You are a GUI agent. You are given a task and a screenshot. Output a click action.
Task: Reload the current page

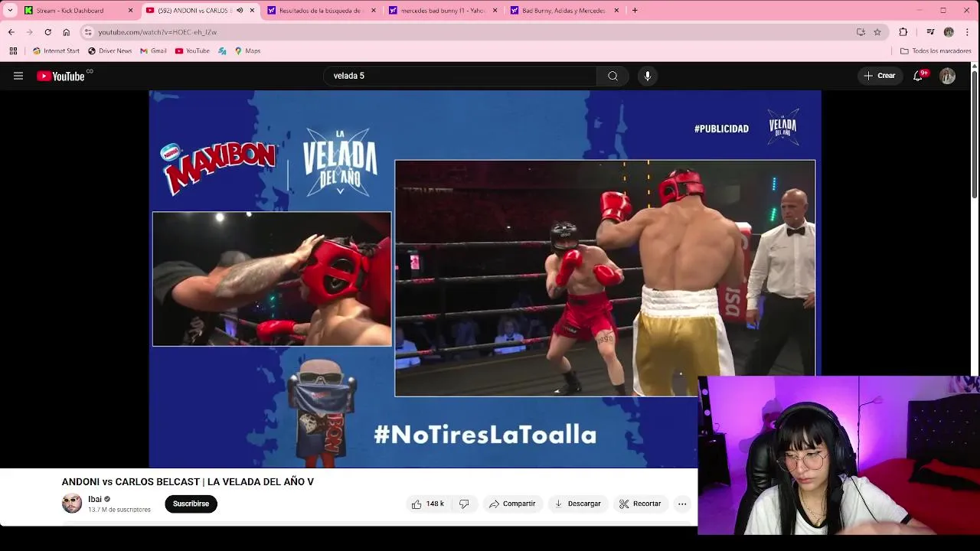coord(47,32)
